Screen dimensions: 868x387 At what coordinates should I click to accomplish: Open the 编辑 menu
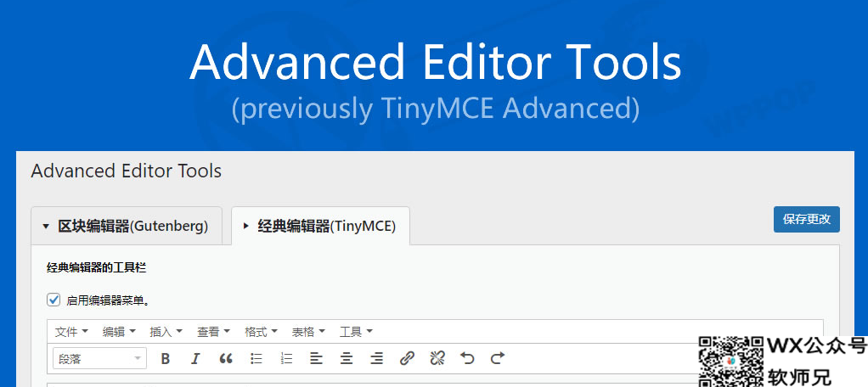119,332
